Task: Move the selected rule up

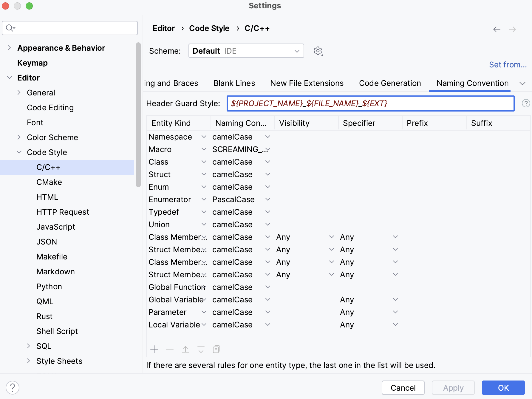Action: tap(185, 349)
